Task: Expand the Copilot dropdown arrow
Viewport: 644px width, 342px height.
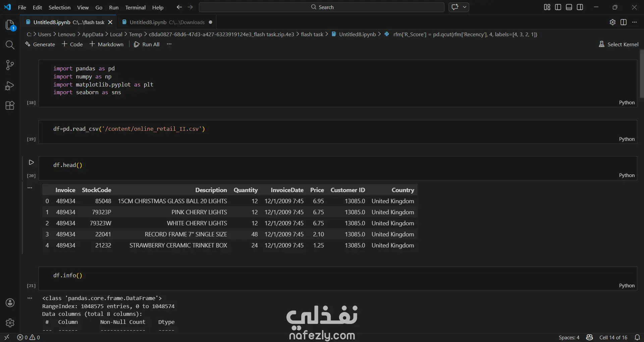Action: (x=465, y=7)
